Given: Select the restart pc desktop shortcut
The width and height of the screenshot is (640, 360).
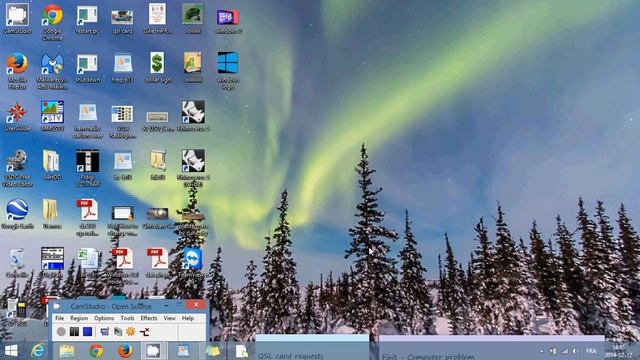Looking at the screenshot, I should coord(87,19).
